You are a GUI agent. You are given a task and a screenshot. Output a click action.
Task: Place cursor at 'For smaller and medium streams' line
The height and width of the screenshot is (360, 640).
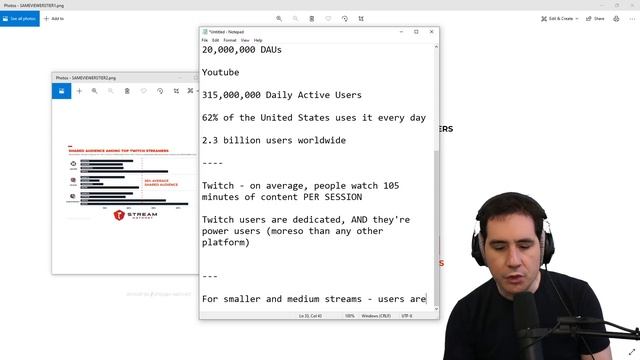[x=314, y=299]
